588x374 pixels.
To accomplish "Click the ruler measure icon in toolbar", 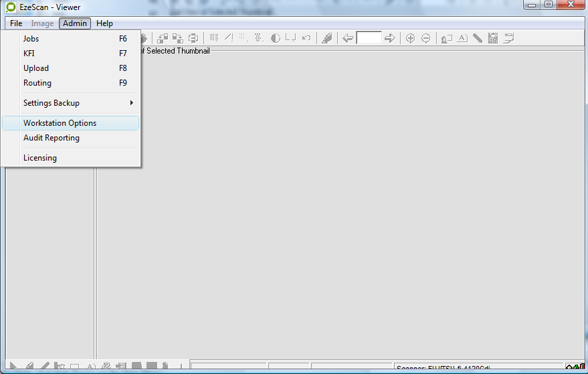I will pos(478,38).
